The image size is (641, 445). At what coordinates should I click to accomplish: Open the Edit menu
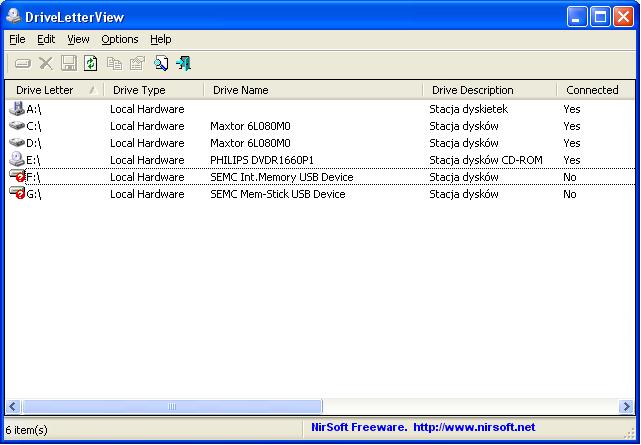[x=46, y=39]
